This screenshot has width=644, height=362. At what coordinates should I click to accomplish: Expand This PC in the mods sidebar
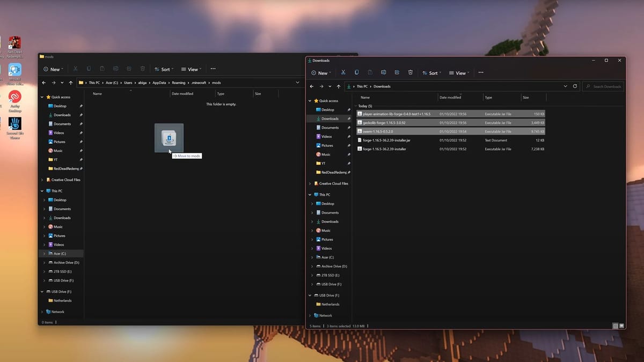[41, 190]
